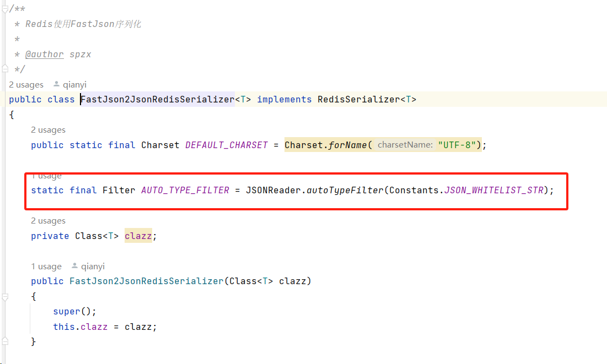Click the super() call

tap(72, 311)
